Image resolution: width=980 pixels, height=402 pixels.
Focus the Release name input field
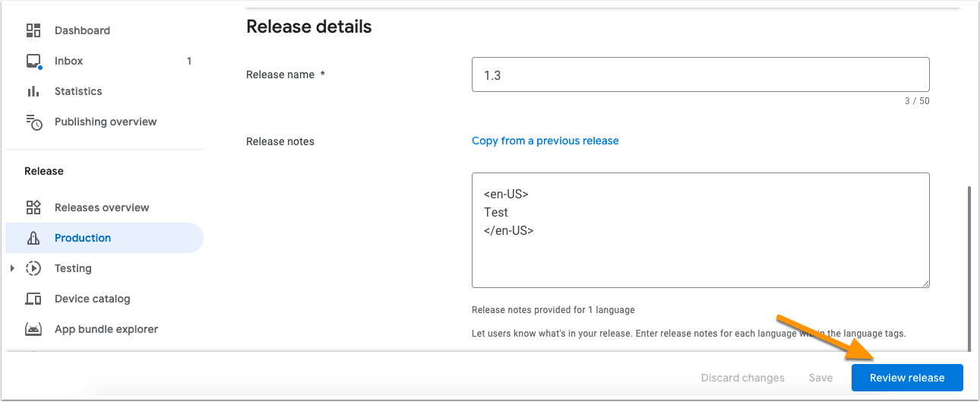click(x=700, y=75)
